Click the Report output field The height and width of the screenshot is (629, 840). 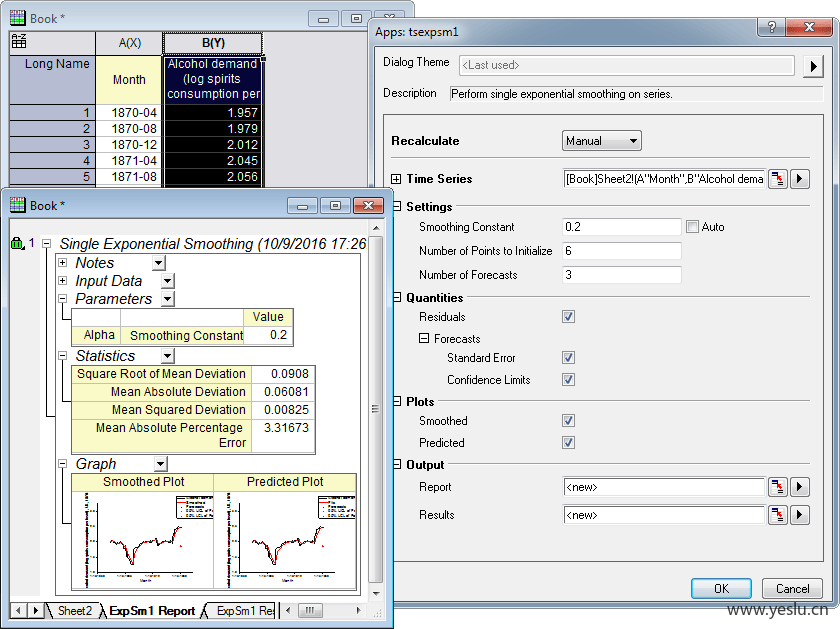coord(664,487)
